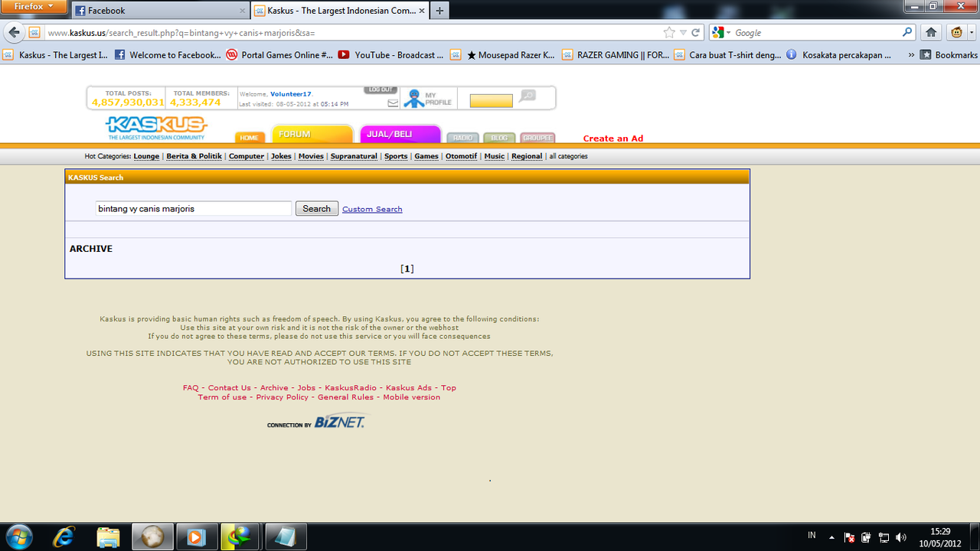Click the network connection tray icon
Screen dimensions: 980x551
(x=884, y=537)
